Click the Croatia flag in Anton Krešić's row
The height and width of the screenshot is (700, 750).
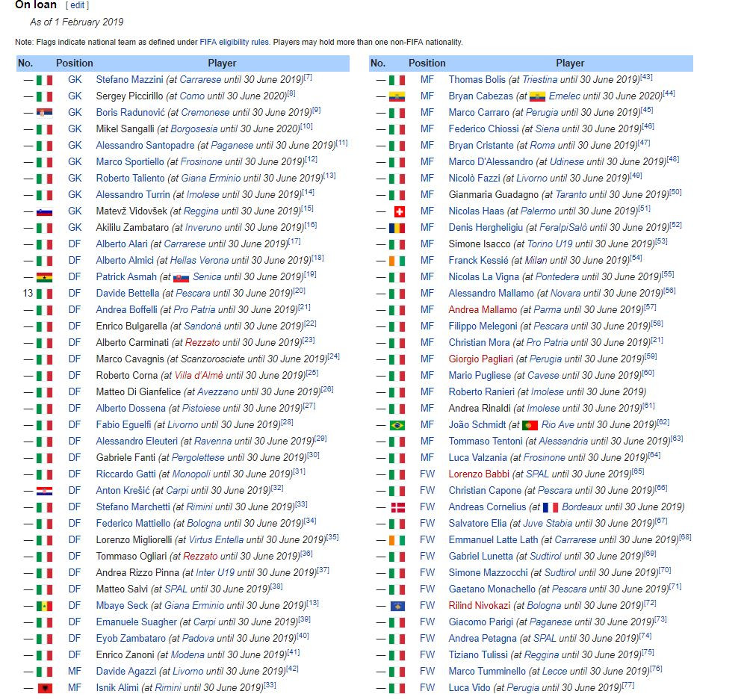pos(45,491)
